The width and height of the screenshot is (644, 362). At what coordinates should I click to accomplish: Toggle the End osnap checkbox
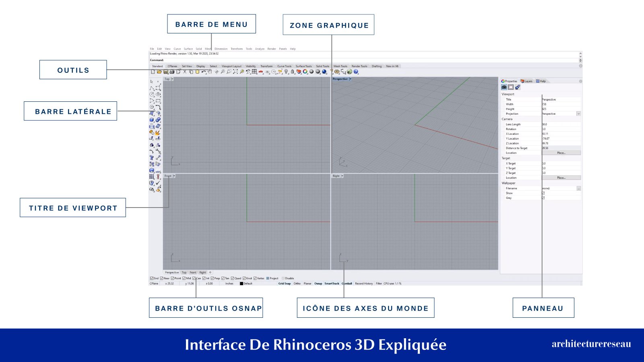[152, 278]
